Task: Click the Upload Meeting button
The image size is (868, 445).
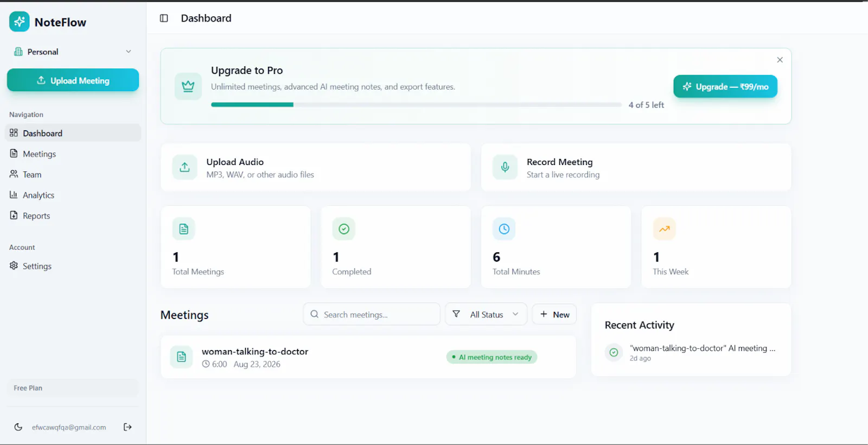Action: [x=73, y=80]
